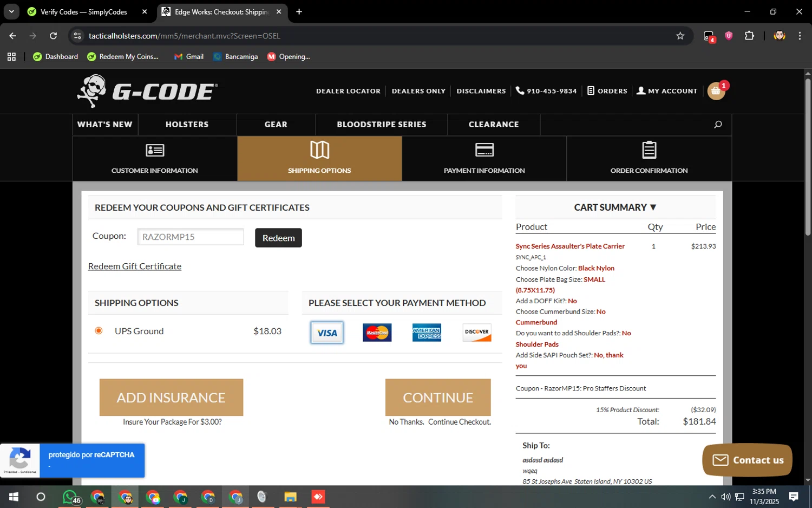Open the apps grid in bookmarks bar

click(x=11, y=56)
